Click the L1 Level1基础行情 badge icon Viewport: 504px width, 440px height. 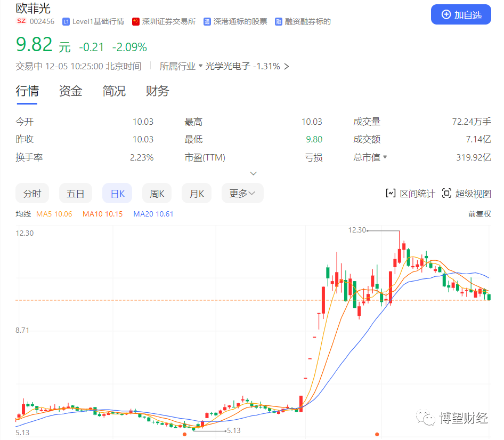click(66, 22)
